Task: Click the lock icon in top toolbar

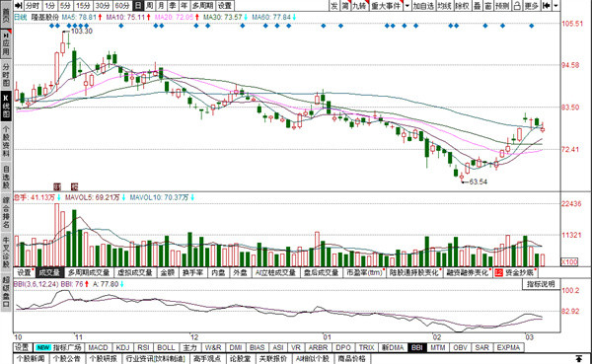Action: [x=517, y=6]
